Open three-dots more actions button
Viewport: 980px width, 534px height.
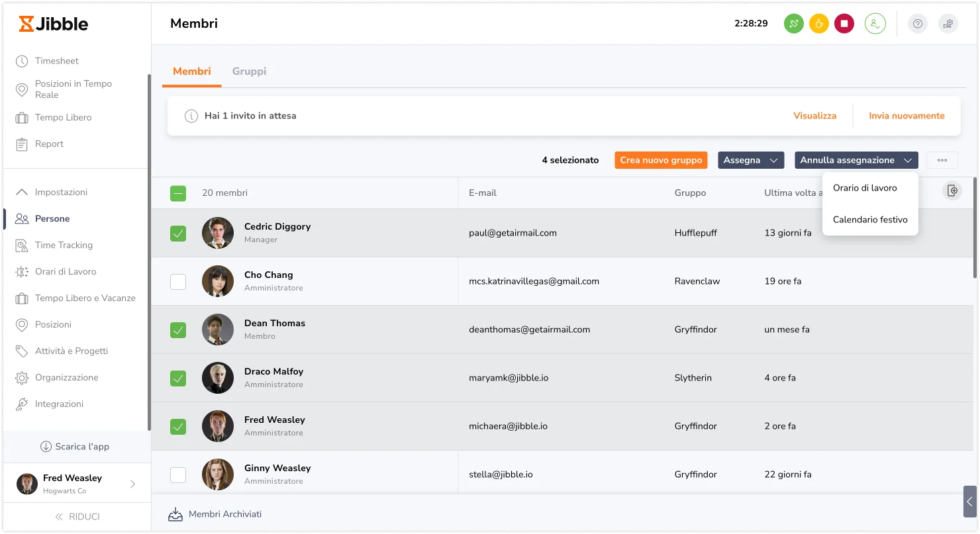point(942,160)
